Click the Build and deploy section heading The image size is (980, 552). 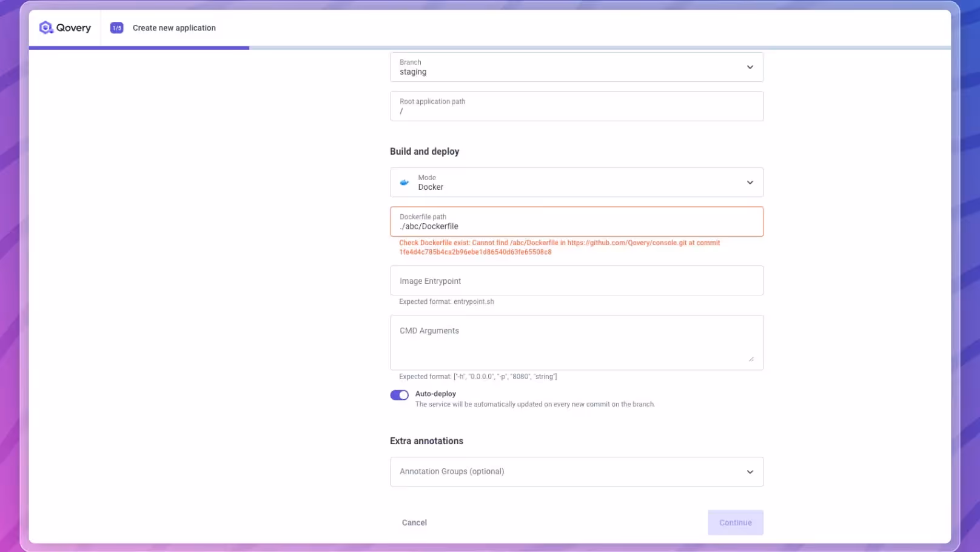[425, 151]
